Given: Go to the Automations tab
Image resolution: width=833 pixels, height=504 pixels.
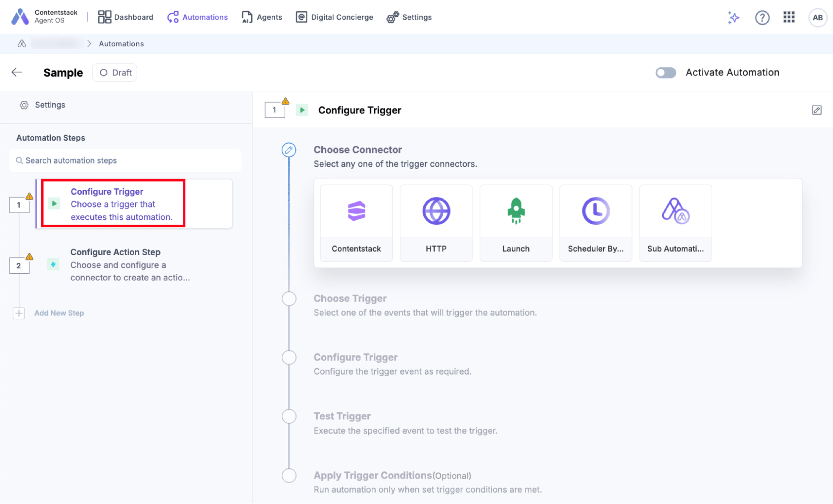Looking at the screenshot, I should pyautogui.click(x=197, y=17).
